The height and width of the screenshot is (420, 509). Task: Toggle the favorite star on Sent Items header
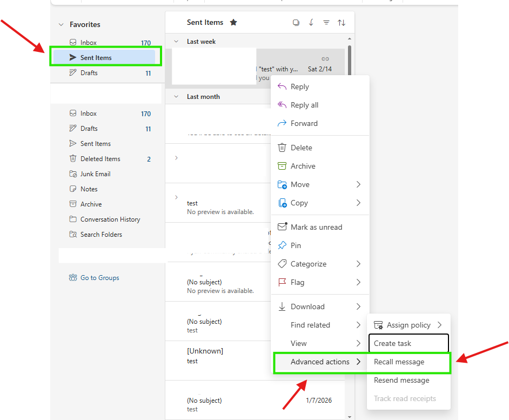[233, 22]
